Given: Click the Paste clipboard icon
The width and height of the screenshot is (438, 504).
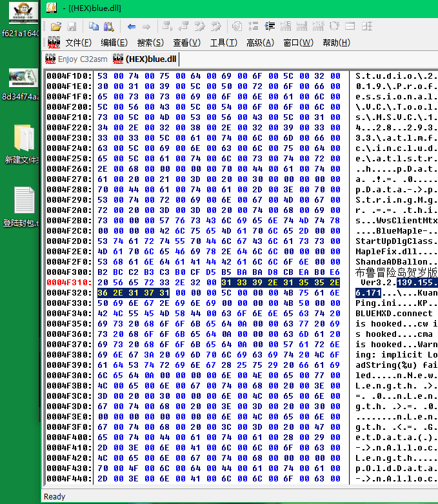Looking at the screenshot, I should coord(109,26).
